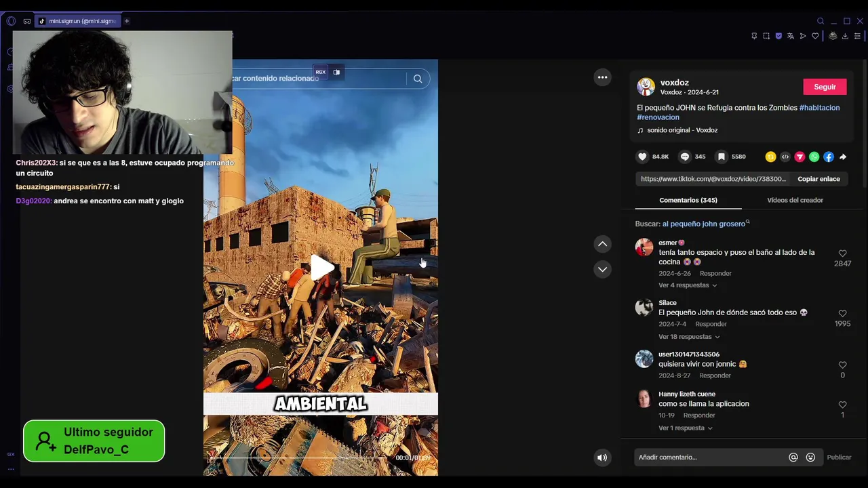868x488 pixels.
Task: Seek on the video progress bar
Action: 298,457
